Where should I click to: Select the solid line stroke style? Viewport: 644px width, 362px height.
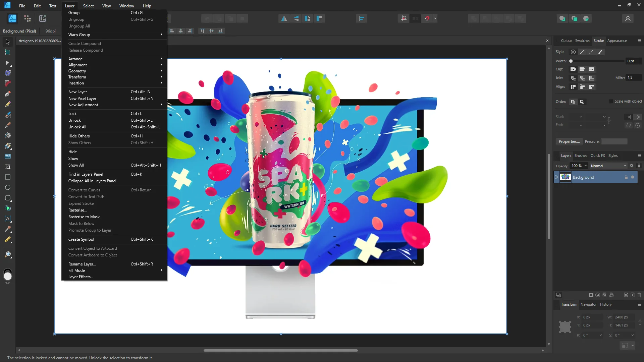point(582,52)
